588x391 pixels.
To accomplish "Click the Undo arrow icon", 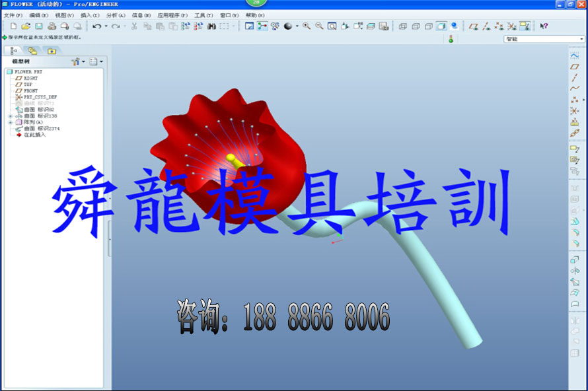I will click(x=96, y=26).
